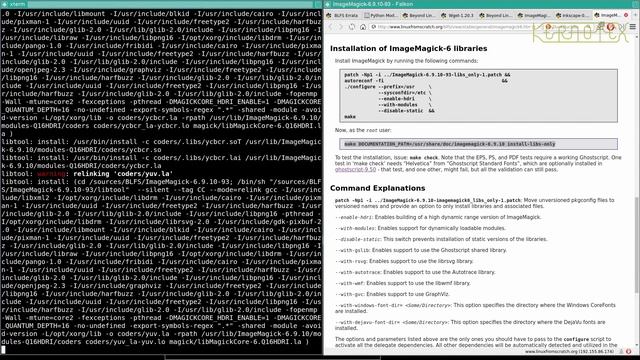Open the red AdBlock icon in the toolbar
This screenshot has height=360, width=640.
coord(611,27)
